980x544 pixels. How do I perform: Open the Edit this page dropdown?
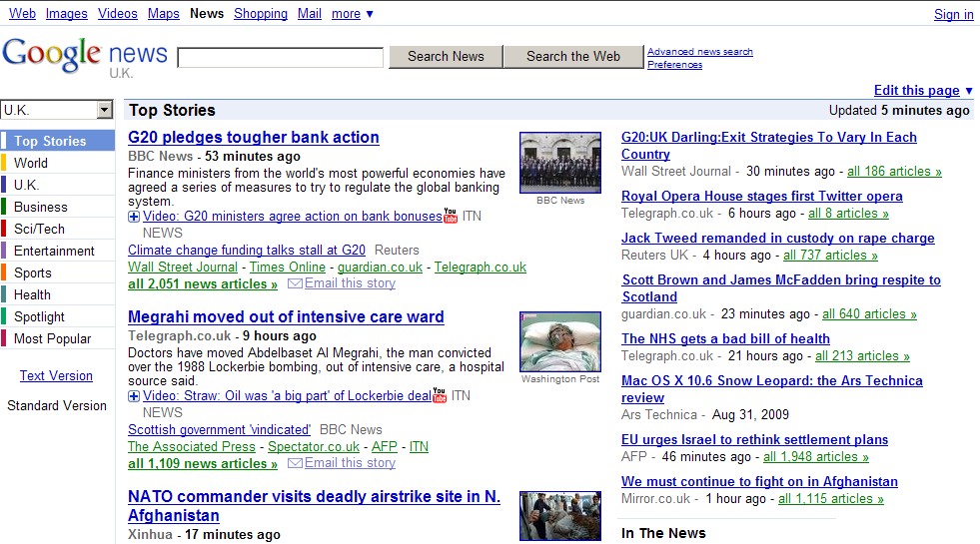pyautogui.click(x=923, y=90)
